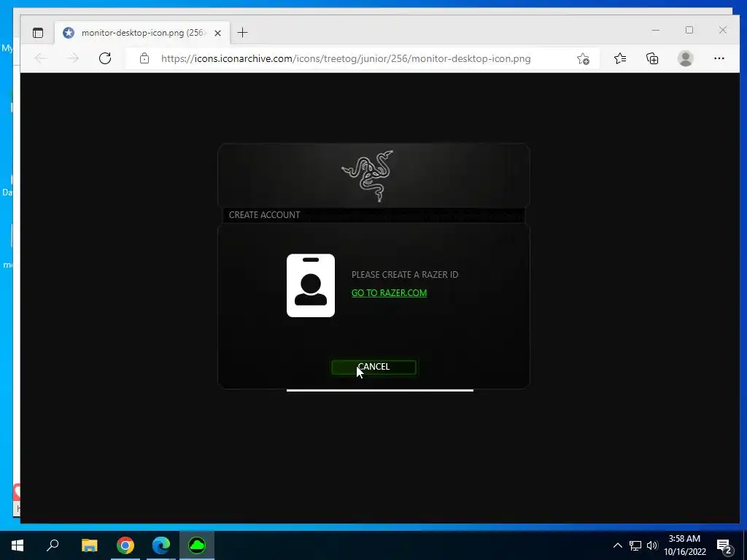This screenshot has width=747, height=560.
Task: View site information lock icon
Action: (x=144, y=58)
